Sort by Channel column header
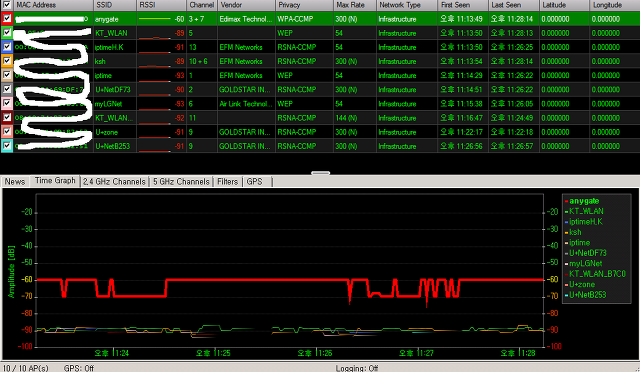The height and width of the screenshot is (372, 640). (202, 5)
